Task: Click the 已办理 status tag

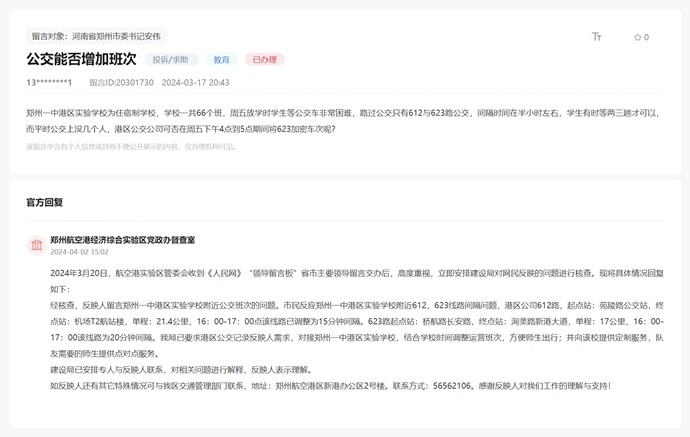Action: pyautogui.click(x=264, y=60)
